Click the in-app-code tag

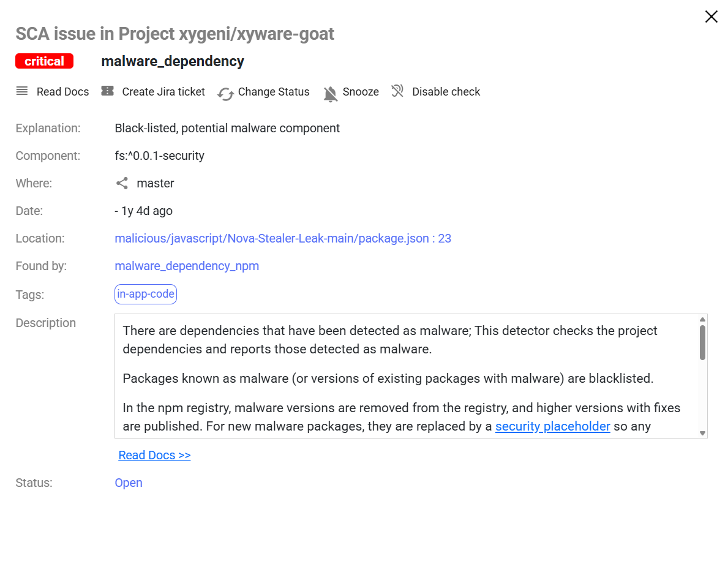point(146,294)
